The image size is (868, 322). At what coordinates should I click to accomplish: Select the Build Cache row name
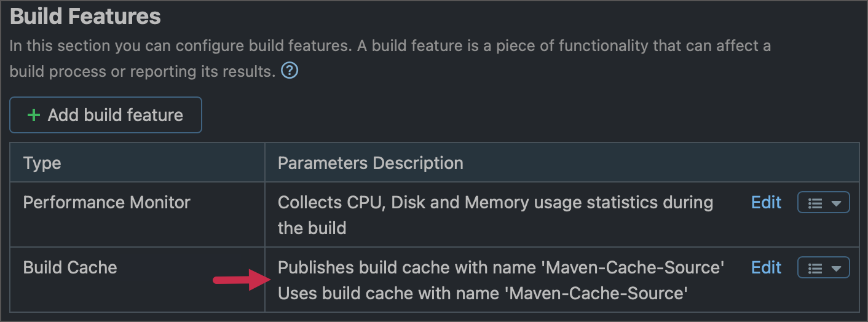pos(69,267)
